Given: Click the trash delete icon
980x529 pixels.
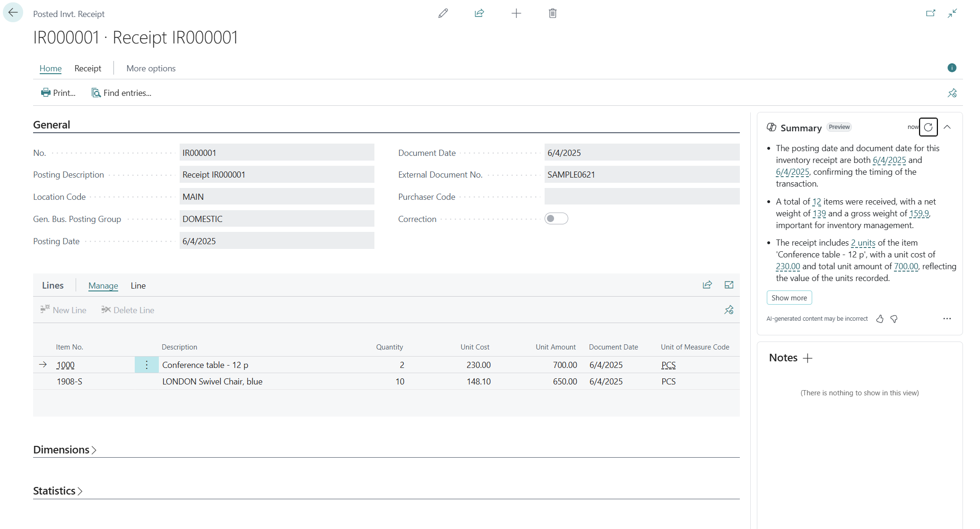Looking at the screenshot, I should point(553,13).
